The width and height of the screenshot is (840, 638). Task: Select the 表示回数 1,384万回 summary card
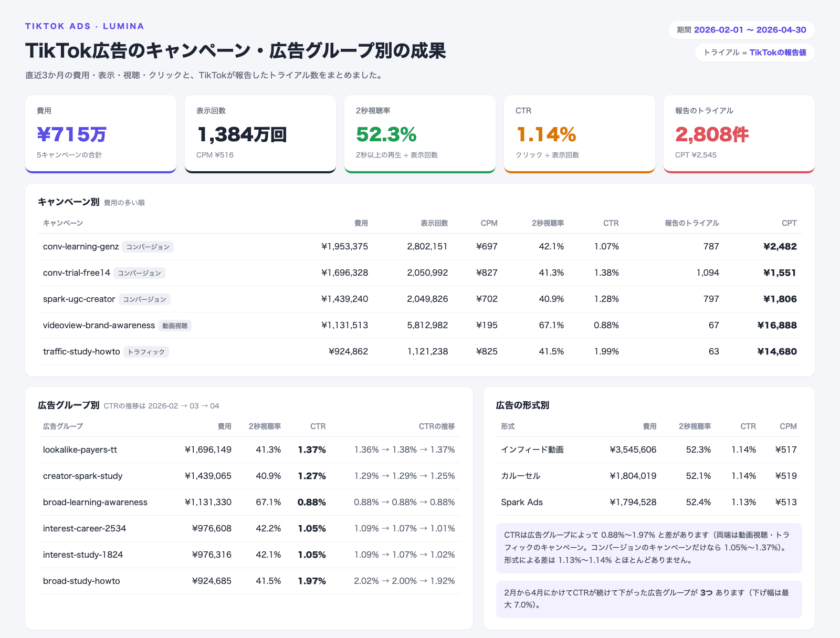point(260,134)
